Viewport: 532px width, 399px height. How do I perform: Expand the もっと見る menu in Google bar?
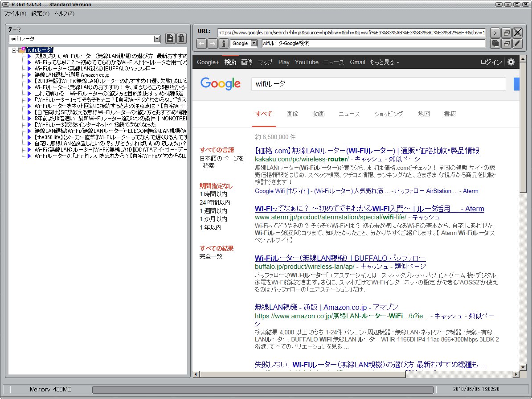tap(384, 62)
